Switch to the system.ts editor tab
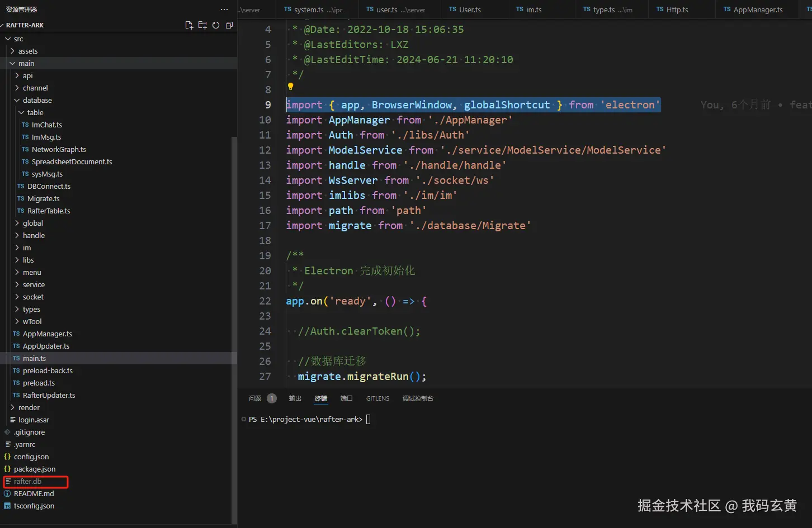This screenshot has width=812, height=528. click(317, 9)
